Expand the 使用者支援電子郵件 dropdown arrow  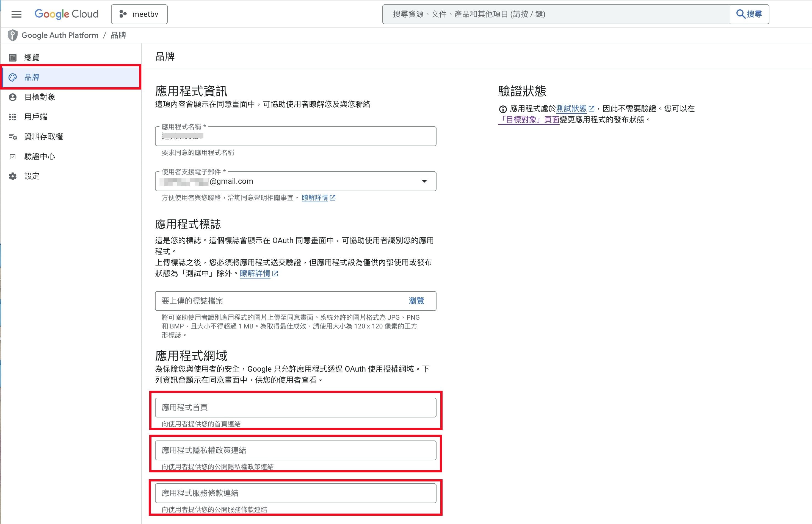tap(424, 181)
